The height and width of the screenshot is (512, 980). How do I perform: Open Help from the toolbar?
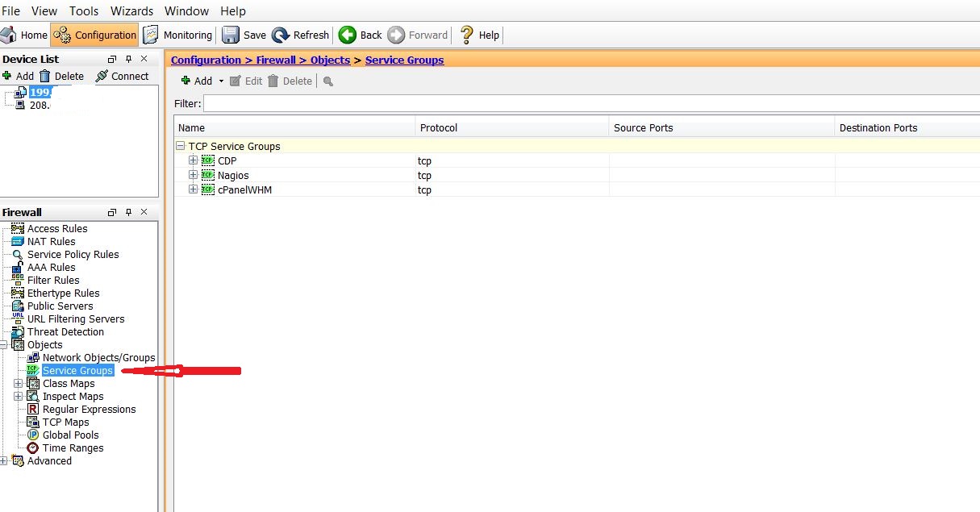click(x=479, y=35)
